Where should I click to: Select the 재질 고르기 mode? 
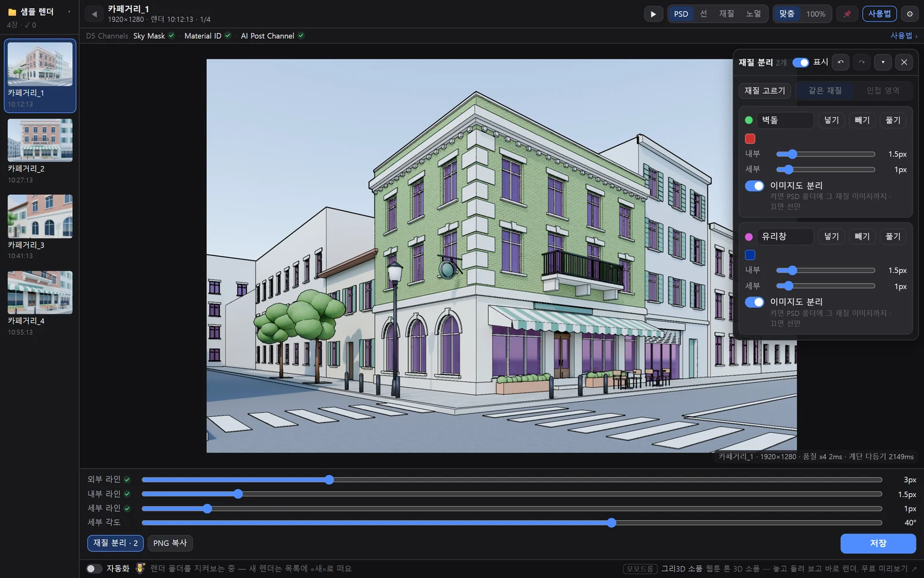[x=765, y=91]
